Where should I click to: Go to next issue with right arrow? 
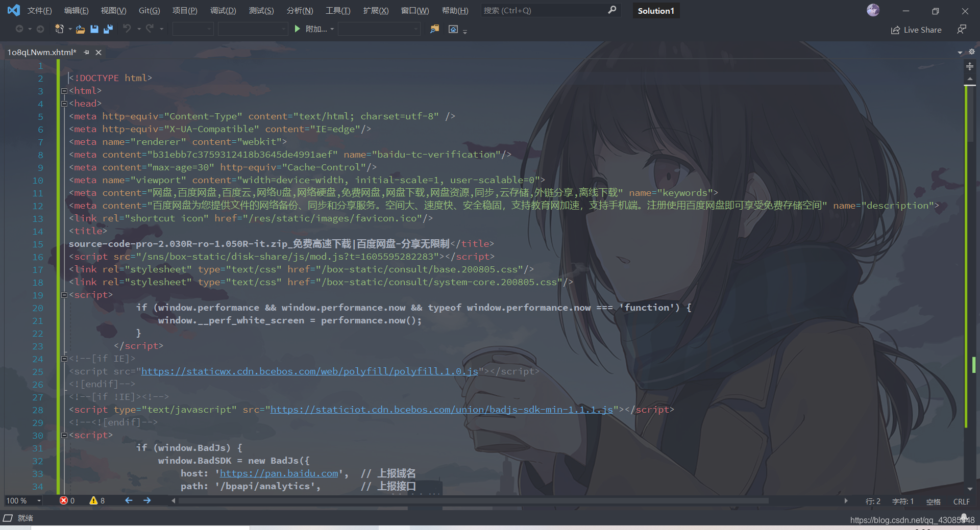pos(147,500)
